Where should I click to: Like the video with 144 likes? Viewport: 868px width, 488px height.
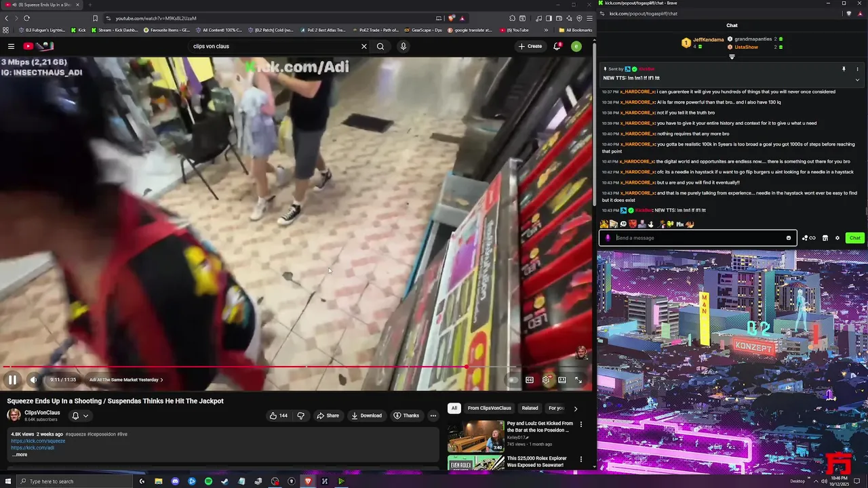click(x=278, y=415)
